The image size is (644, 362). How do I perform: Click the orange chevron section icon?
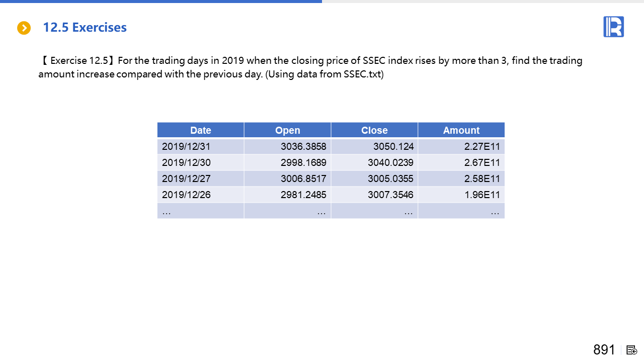click(x=24, y=28)
